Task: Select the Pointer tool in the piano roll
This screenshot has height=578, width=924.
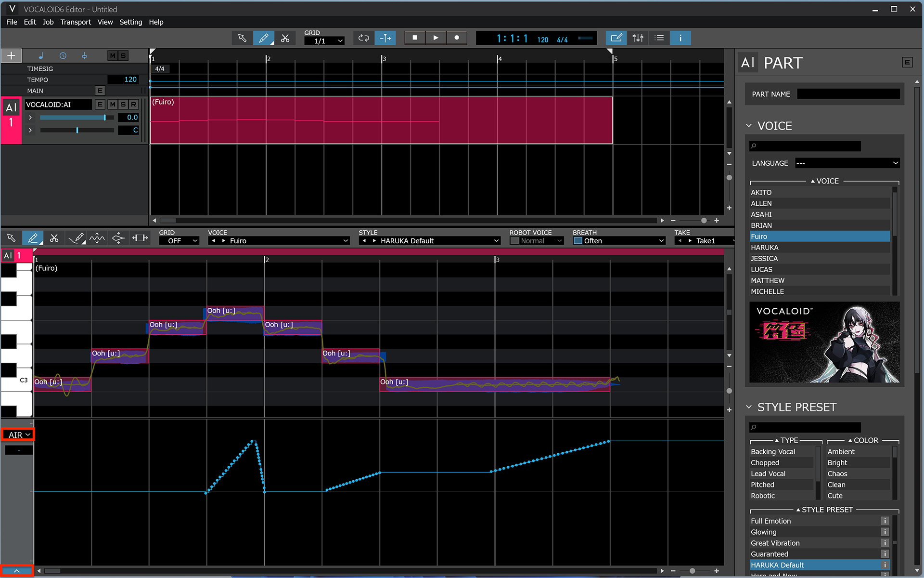Action: (12, 237)
